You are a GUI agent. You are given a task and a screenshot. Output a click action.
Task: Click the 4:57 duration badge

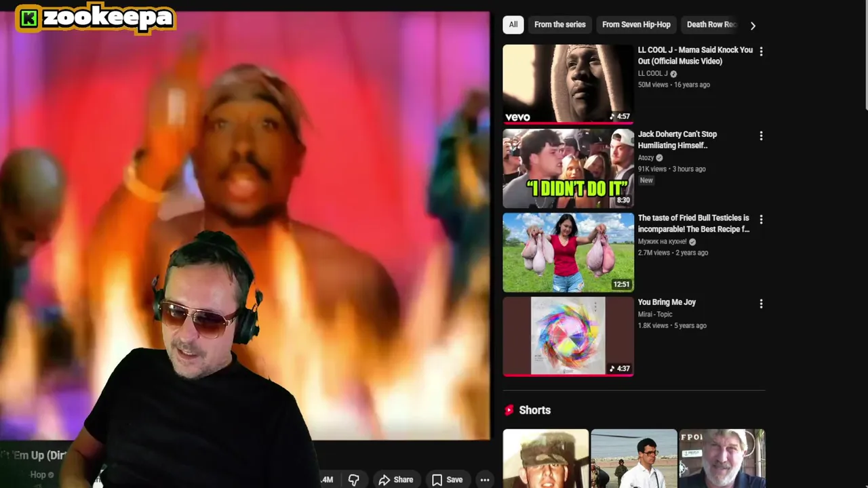[x=620, y=117]
